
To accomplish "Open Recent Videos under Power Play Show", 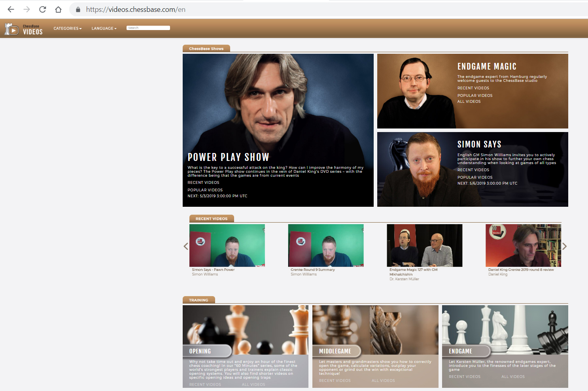I will click(x=203, y=183).
